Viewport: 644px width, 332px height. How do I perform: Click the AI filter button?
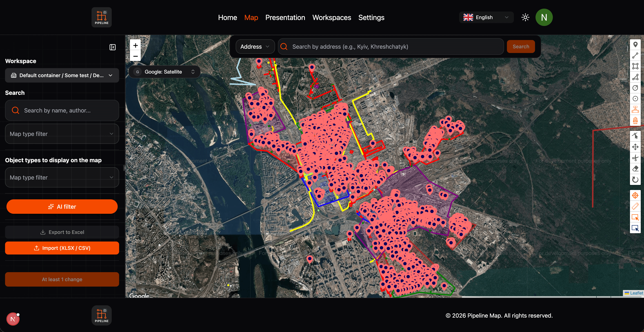pos(62,207)
